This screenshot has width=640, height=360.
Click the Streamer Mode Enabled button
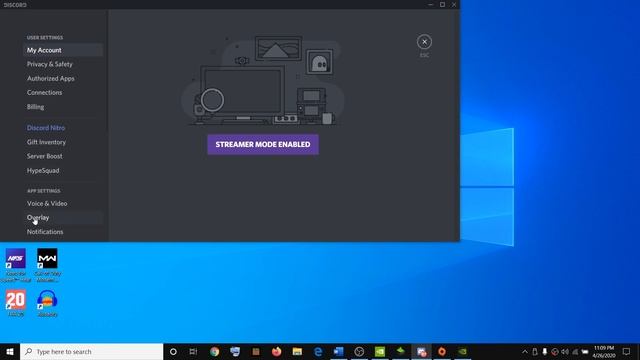tap(263, 144)
